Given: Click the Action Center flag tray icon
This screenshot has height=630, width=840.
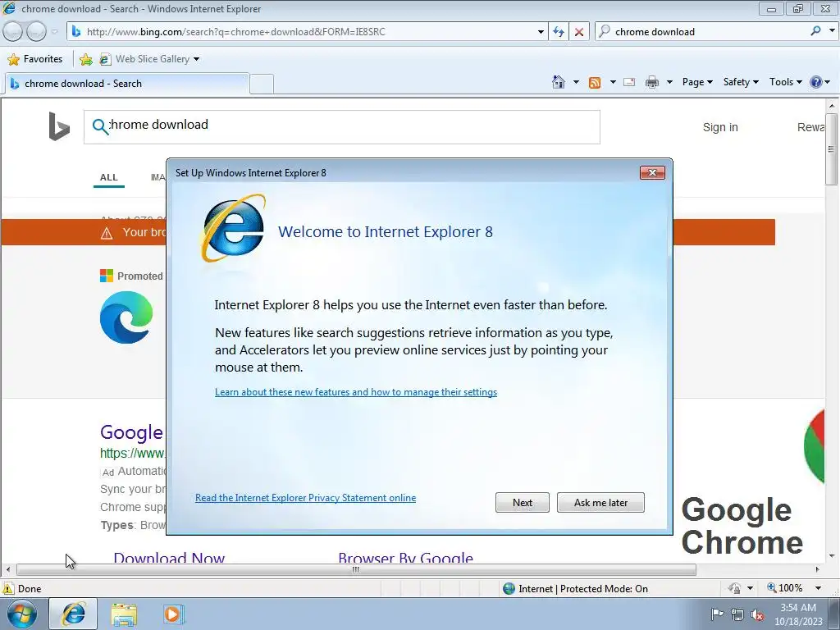Looking at the screenshot, I should click(717, 614).
